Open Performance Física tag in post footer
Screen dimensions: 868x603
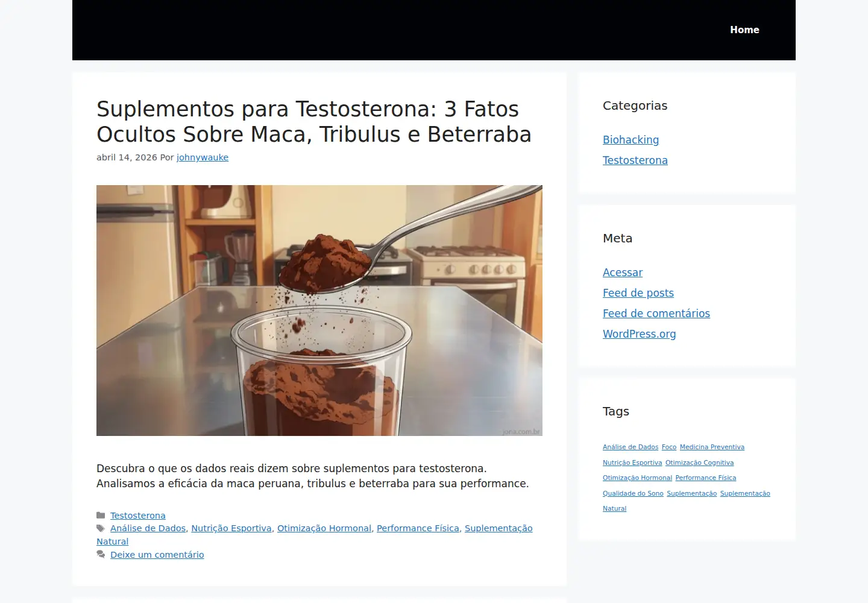(x=418, y=528)
